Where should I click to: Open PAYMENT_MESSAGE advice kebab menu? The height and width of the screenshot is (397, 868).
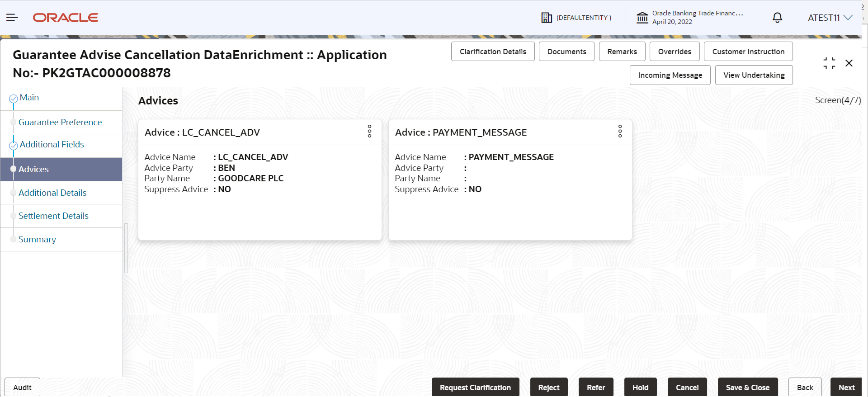(620, 132)
